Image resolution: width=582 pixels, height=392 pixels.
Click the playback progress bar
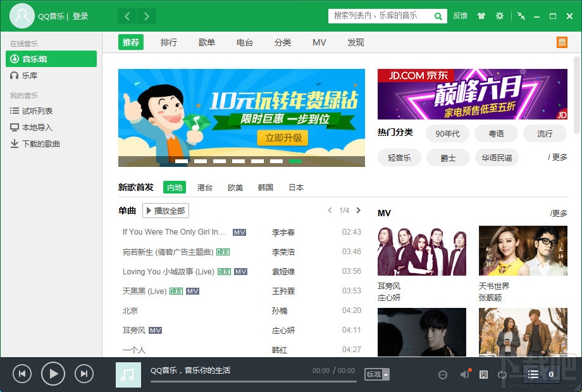[x=254, y=381]
